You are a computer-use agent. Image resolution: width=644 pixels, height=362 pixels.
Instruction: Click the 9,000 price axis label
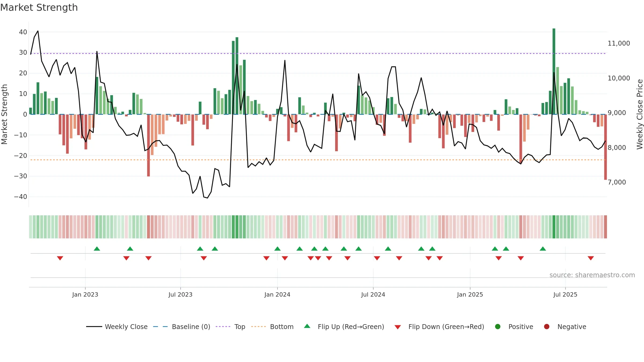pos(617,113)
